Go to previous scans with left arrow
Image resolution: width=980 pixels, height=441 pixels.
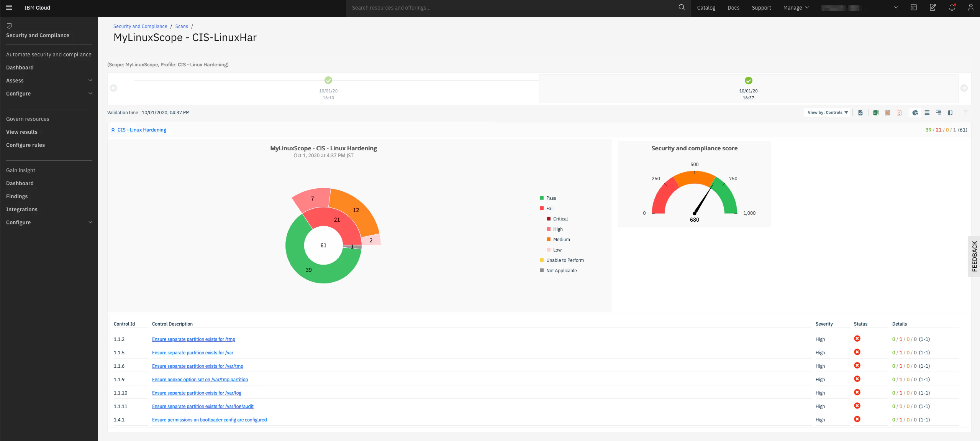pyautogui.click(x=113, y=88)
